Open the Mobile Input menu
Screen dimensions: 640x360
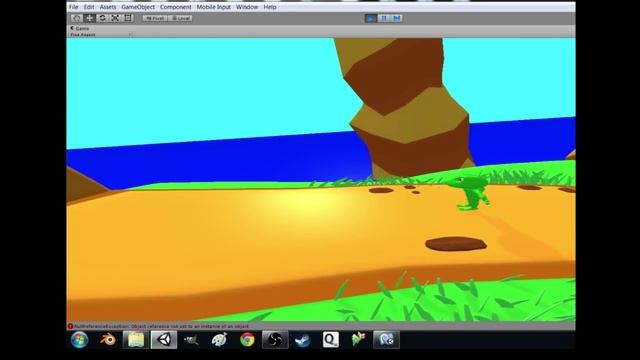(213, 7)
